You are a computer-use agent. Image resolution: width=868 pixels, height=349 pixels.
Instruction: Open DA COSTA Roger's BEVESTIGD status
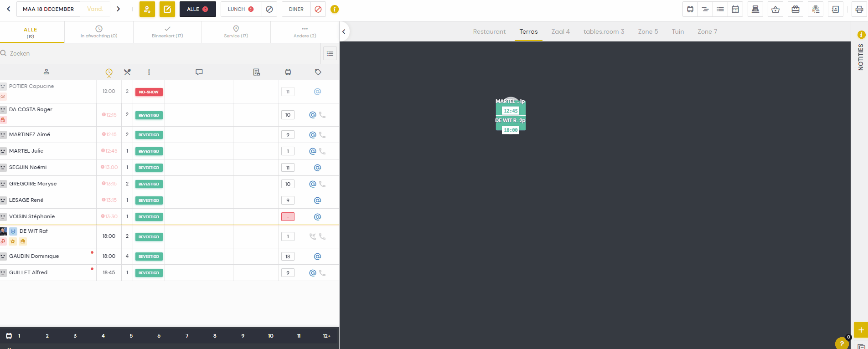click(x=149, y=115)
